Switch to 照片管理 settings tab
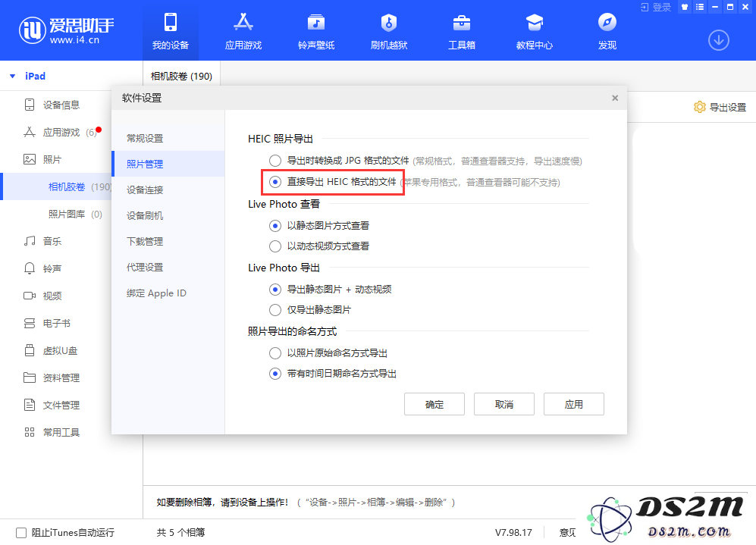The height and width of the screenshot is (545, 756). pyautogui.click(x=168, y=164)
